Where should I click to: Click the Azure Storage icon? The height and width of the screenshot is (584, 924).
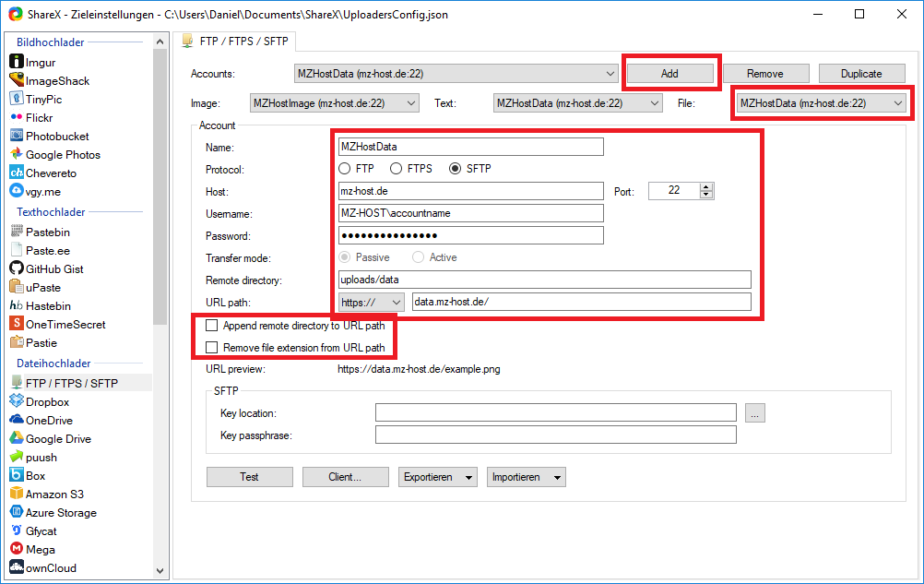coord(17,512)
